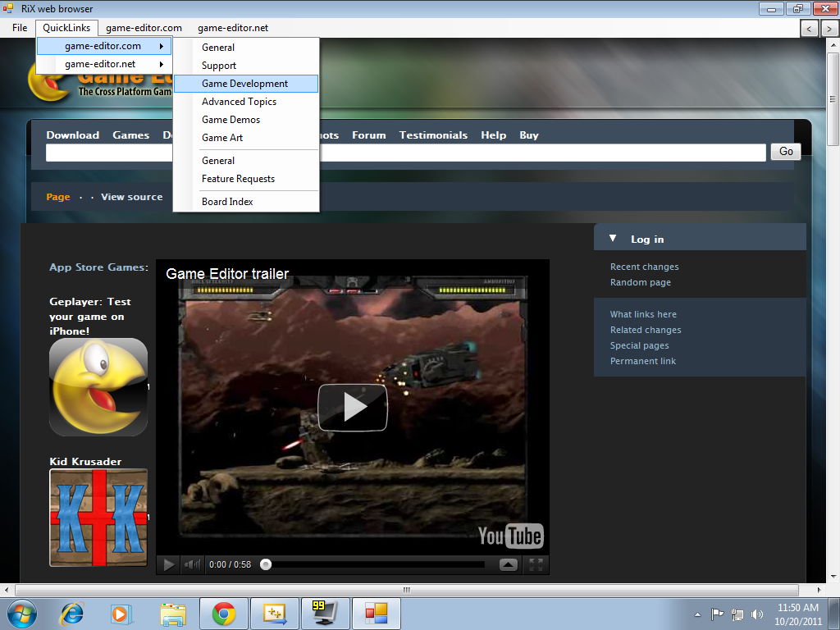Screen dimensions: 840x630
Task: Switch to Google Chrome in the taskbar
Action: [224, 614]
